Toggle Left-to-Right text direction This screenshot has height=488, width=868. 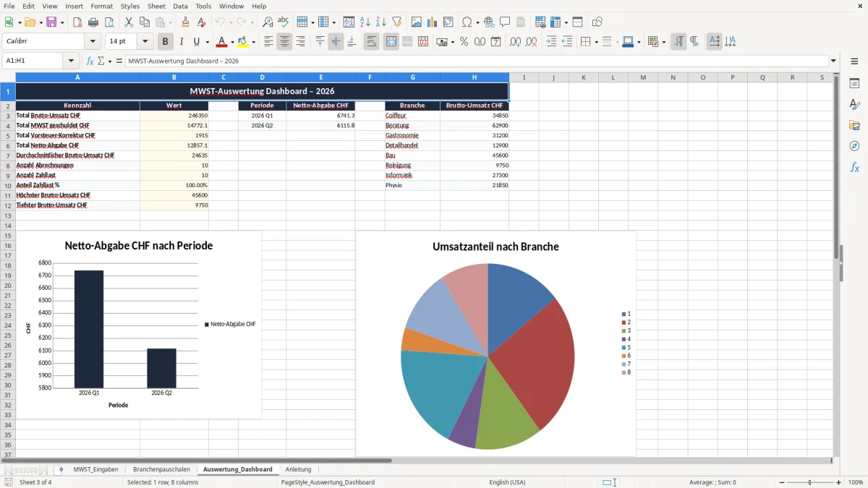coord(678,42)
